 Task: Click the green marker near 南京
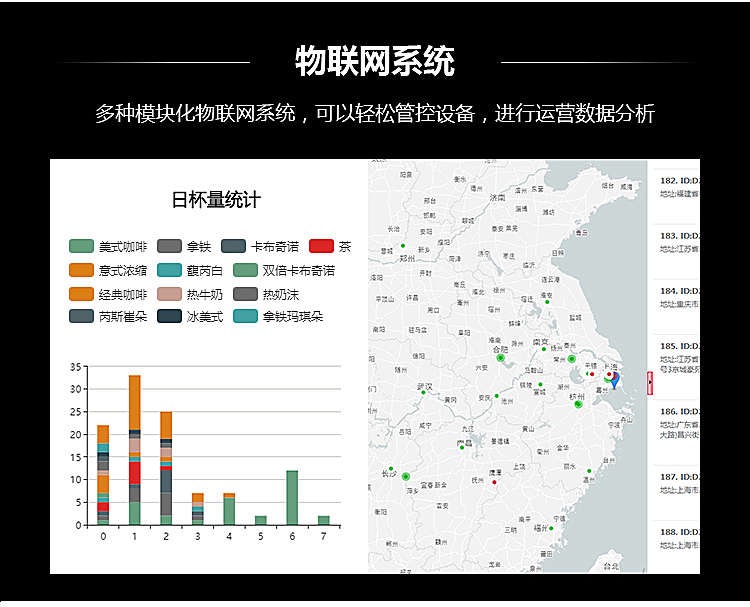pyautogui.click(x=544, y=349)
